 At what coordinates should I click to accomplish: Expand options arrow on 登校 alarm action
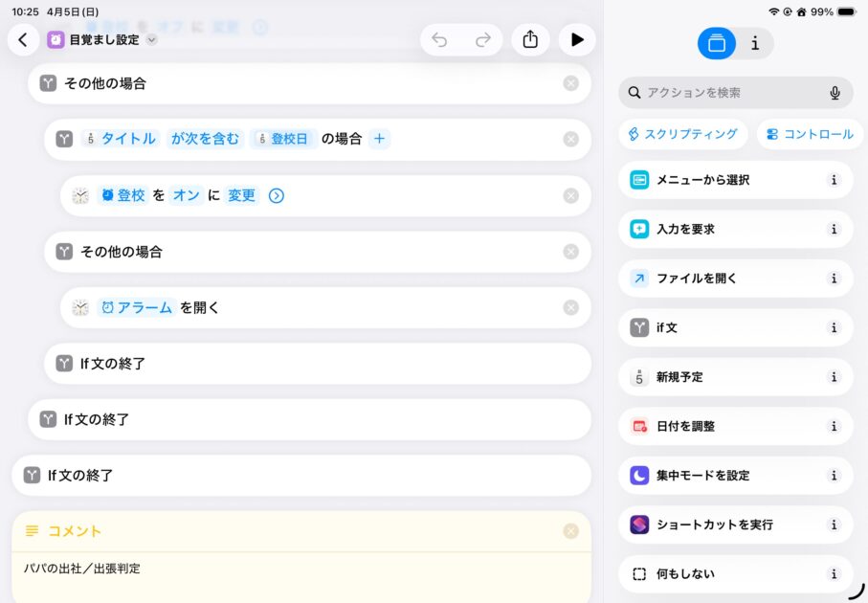[277, 195]
